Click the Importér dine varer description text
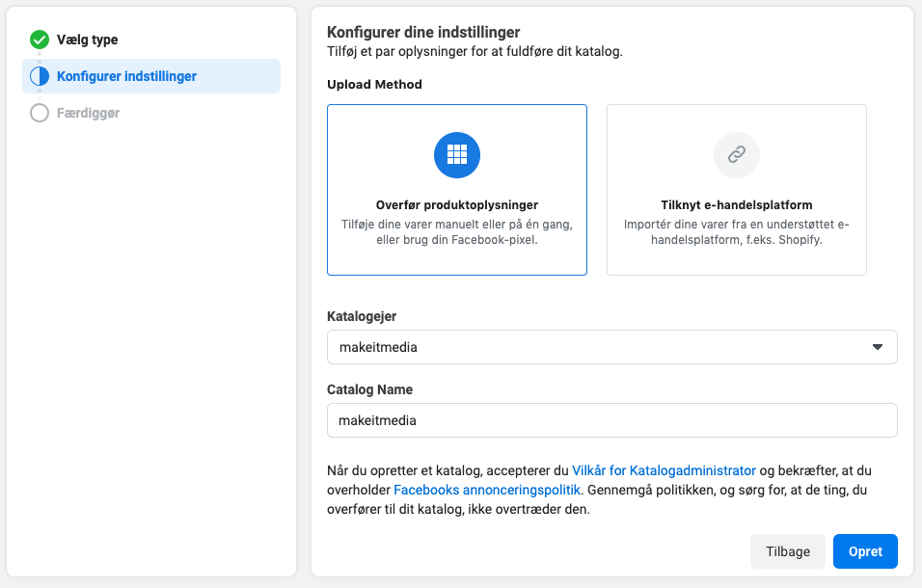This screenshot has width=922, height=588. 737,232
